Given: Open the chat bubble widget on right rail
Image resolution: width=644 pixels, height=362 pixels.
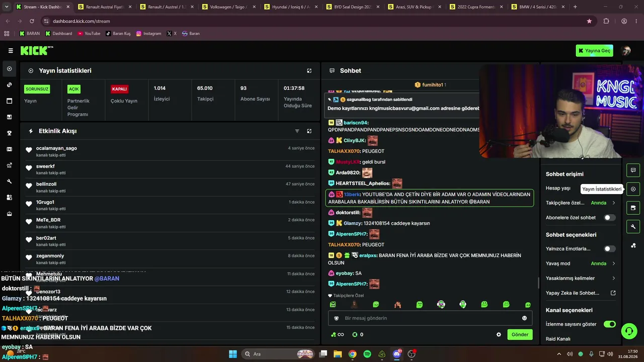Looking at the screenshot, I should click(633, 170).
